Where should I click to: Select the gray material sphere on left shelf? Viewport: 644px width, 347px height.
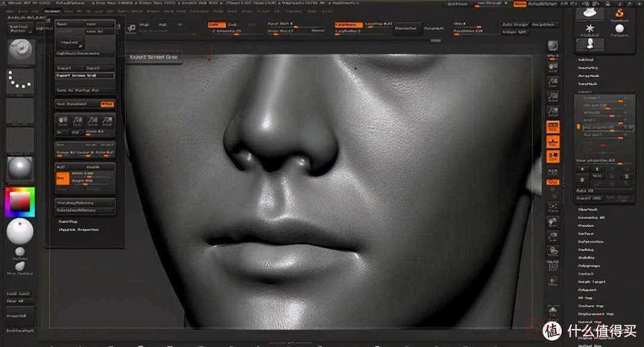[20, 168]
